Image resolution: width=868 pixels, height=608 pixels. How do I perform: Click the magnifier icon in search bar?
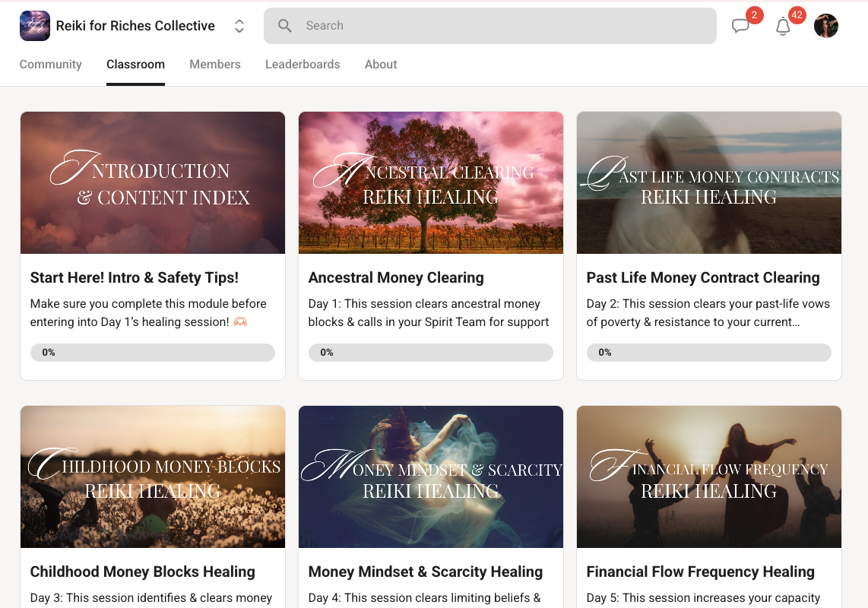pyautogui.click(x=284, y=26)
